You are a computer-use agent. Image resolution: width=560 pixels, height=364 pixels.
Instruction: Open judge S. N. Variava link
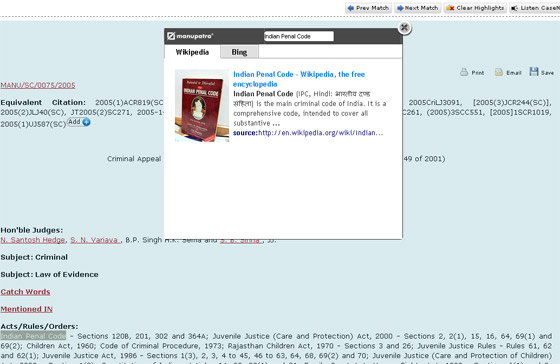[x=95, y=240]
